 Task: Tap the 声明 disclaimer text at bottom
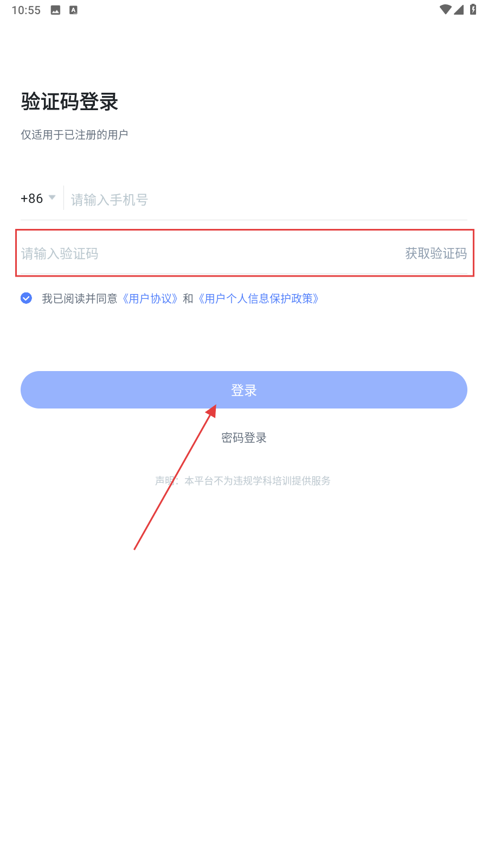243,481
